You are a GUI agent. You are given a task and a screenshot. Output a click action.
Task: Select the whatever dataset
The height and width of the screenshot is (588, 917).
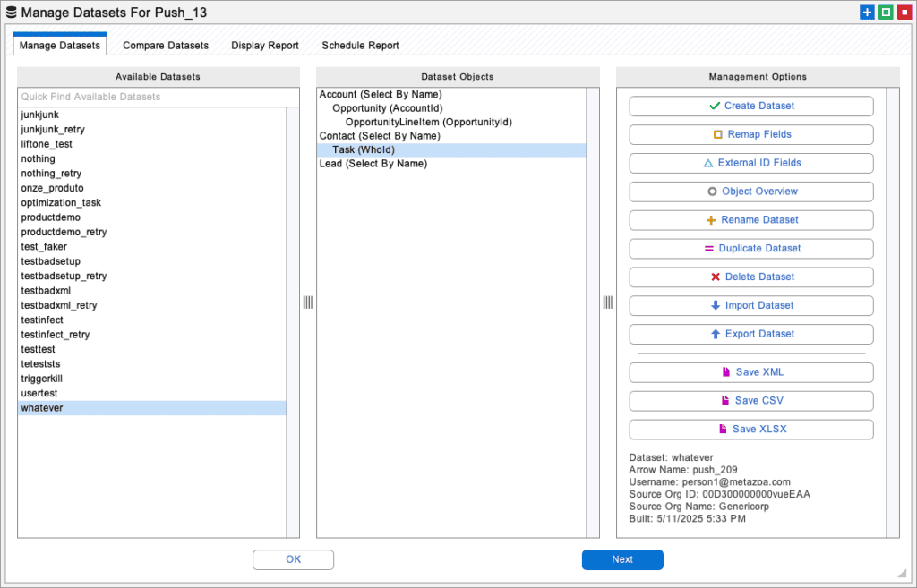click(152, 408)
